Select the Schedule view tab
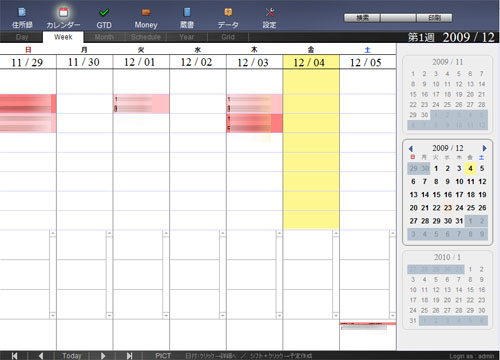The image size is (500, 360). 146,37
